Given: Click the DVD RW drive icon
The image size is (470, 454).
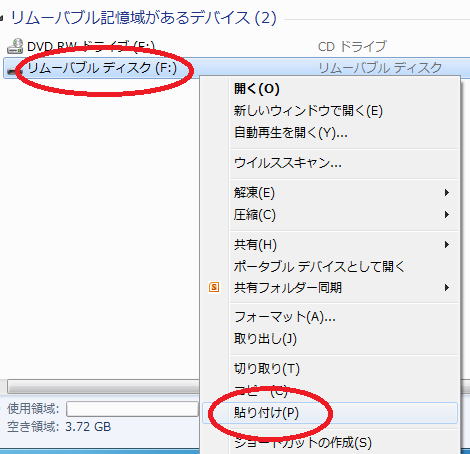Looking at the screenshot, I should coord(15,46).
